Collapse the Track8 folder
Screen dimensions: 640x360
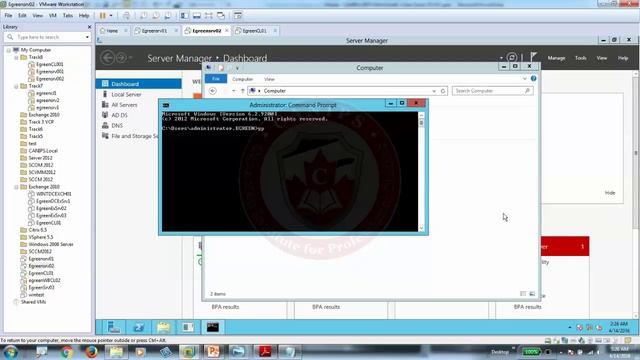point(16,57)
